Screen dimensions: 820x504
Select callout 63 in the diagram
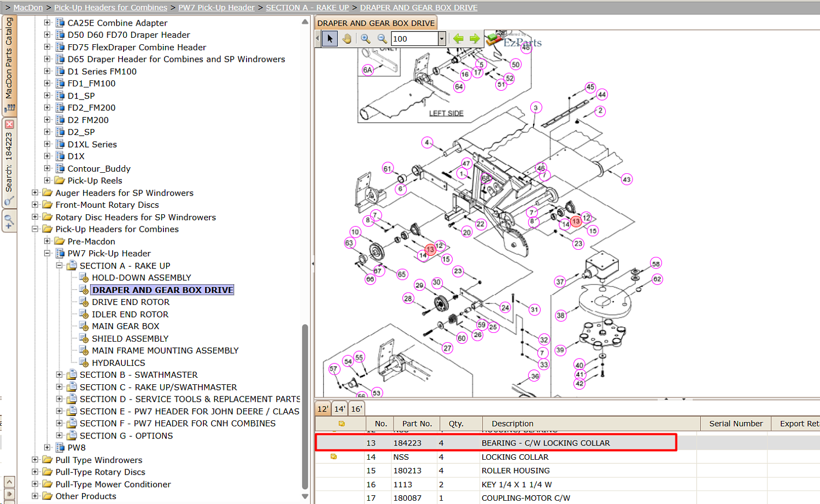pos(350,243)
